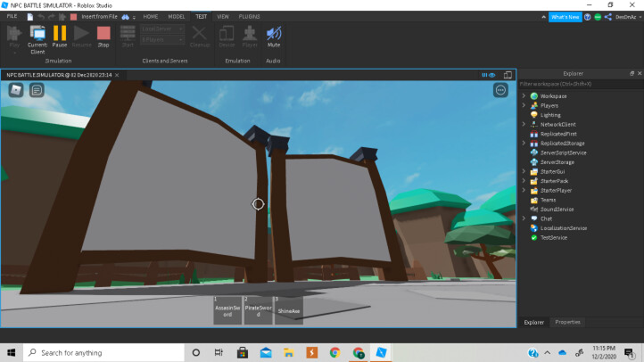
Task: Expand the StarterPlayer tree node
Action: [x=524, y=190]
